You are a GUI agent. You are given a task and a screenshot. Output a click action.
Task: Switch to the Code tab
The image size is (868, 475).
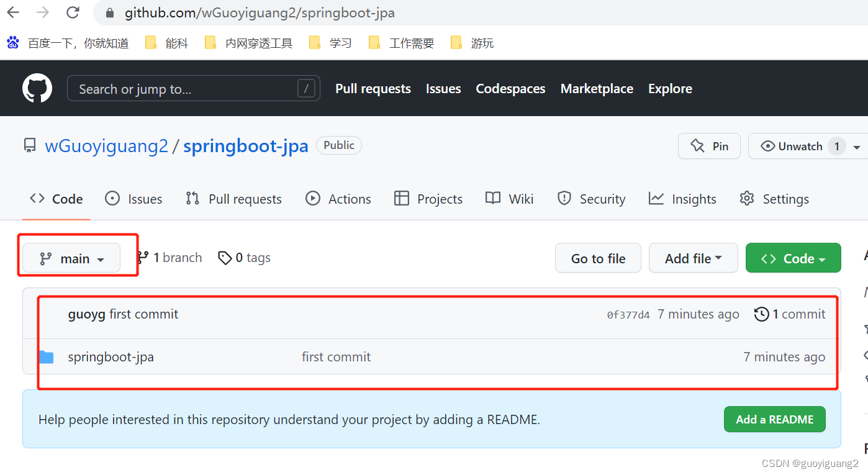pos(57,199)
